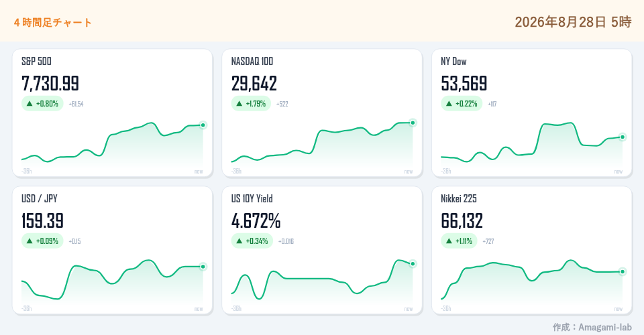The height and width of the screenshot is (335, 644).
Task: Click the +117 change on NY Dow
Action: (x=492, y=104)
